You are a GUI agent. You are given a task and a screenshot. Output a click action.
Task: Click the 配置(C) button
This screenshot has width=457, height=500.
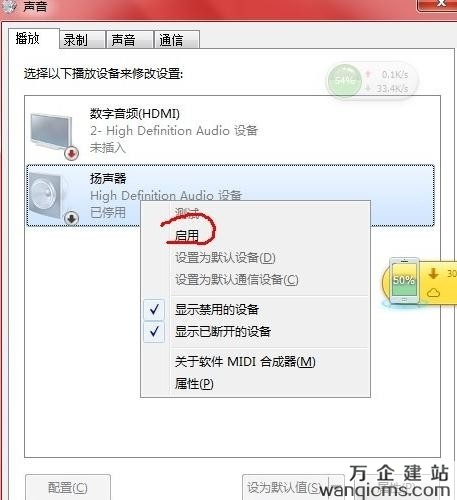tap(68, 487)
